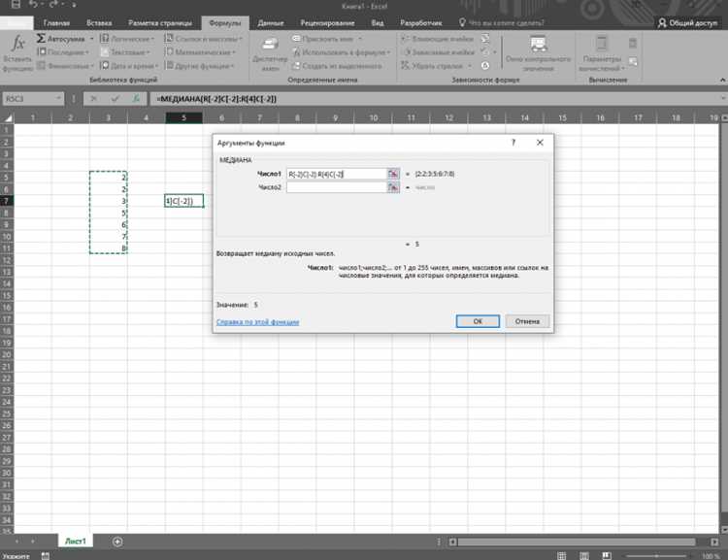Switch to the Рецензирование tab
Viewport: 728px width, 560px height.
click(327, 22)
